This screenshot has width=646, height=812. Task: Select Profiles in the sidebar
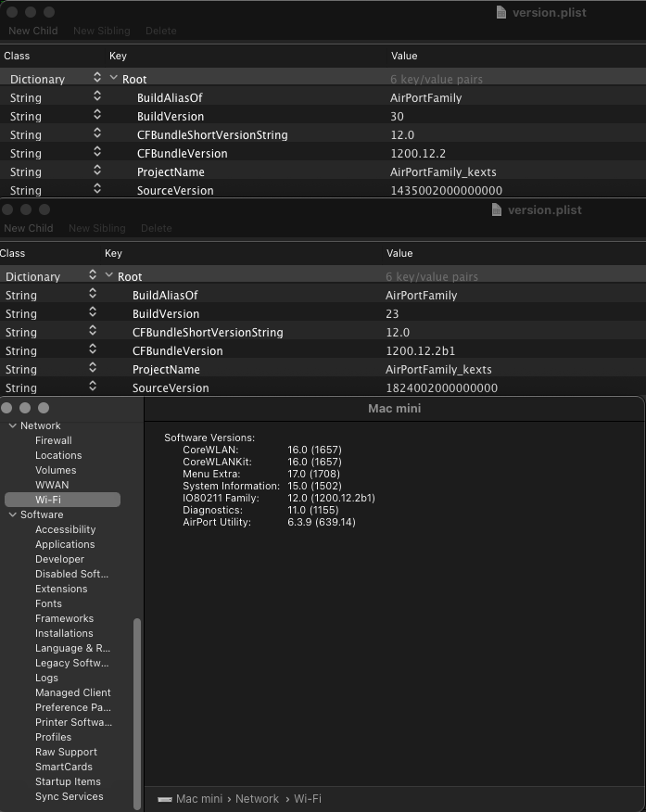[x=54, y=738]
